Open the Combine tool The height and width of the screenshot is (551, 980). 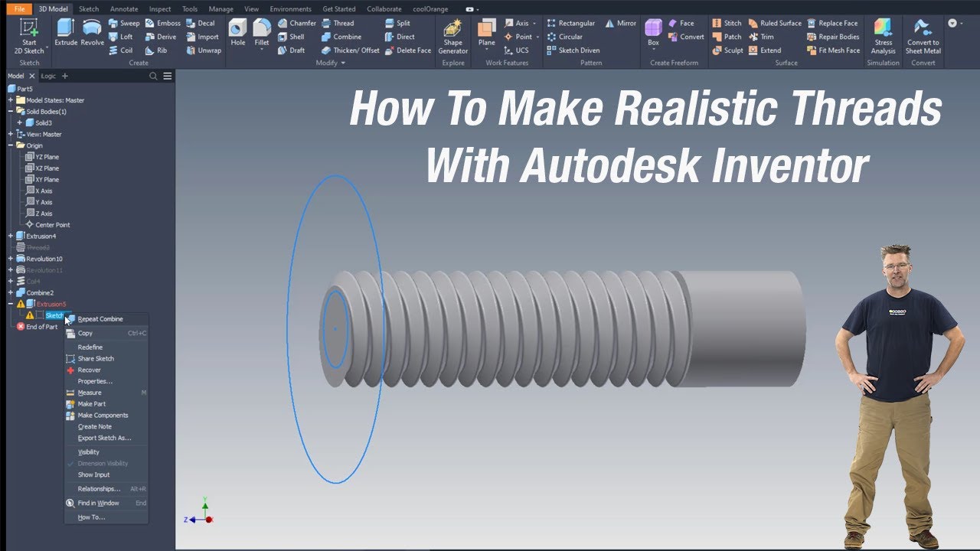pyautogui.click(x=341, y=37)
